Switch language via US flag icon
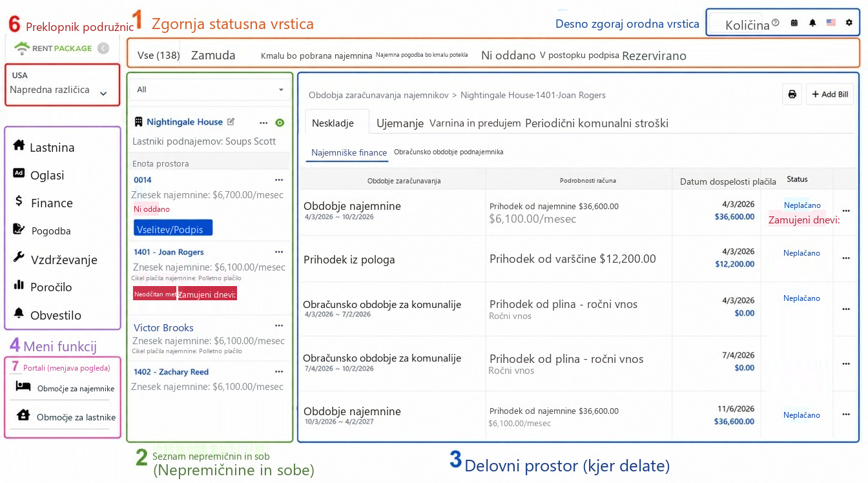 click(x=831, y=23)
